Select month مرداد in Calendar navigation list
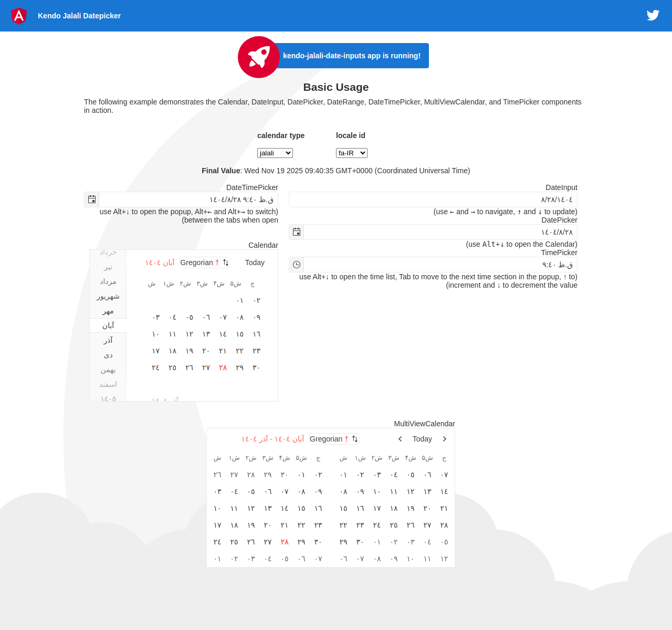 click(x=108, y=281)
